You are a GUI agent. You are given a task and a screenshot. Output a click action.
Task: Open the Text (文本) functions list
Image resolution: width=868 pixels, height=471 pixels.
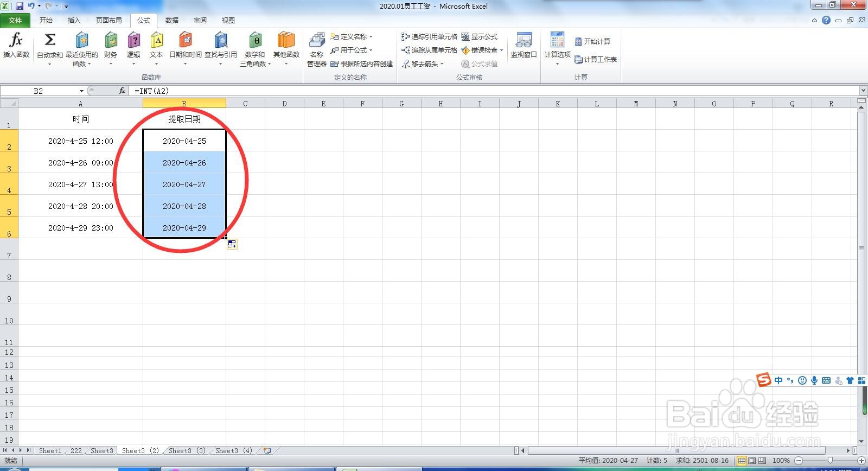tap(156, 49)
